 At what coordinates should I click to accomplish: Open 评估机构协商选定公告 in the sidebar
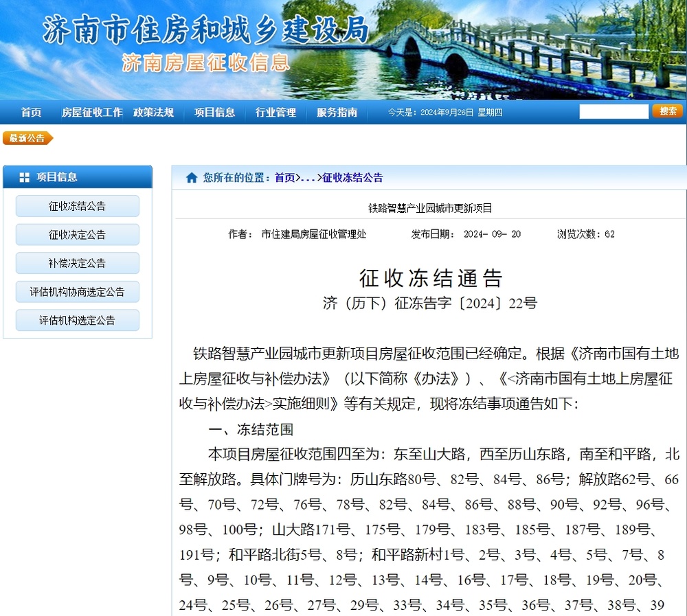(78, 292)
